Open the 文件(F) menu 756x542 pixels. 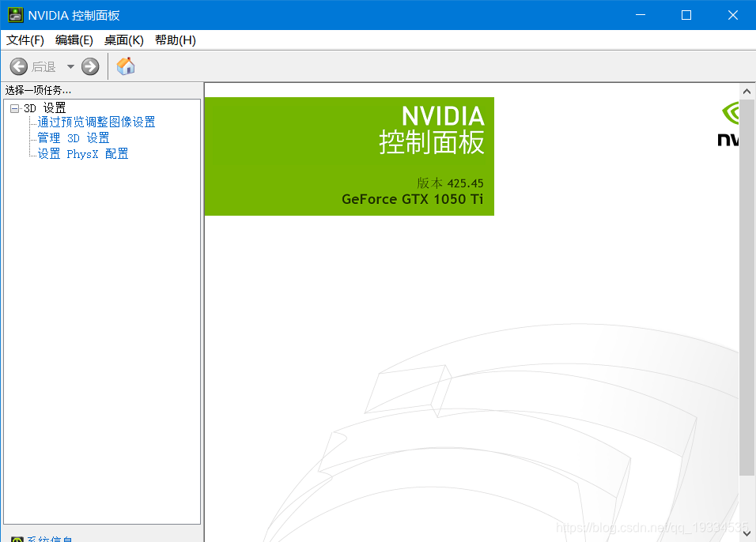coord(25,40)
